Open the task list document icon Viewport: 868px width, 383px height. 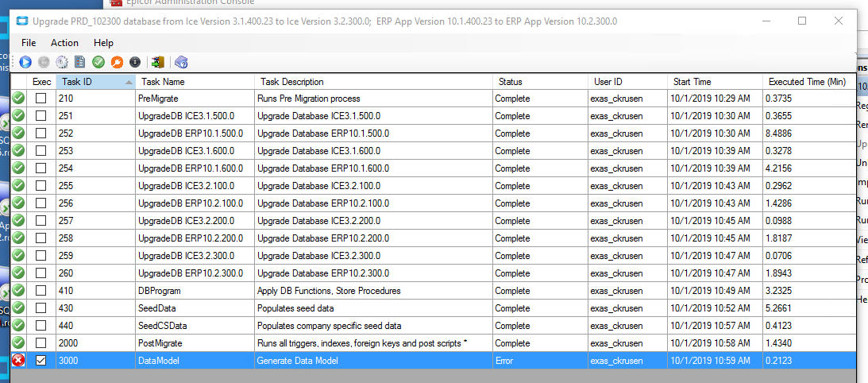click(79, 62)
